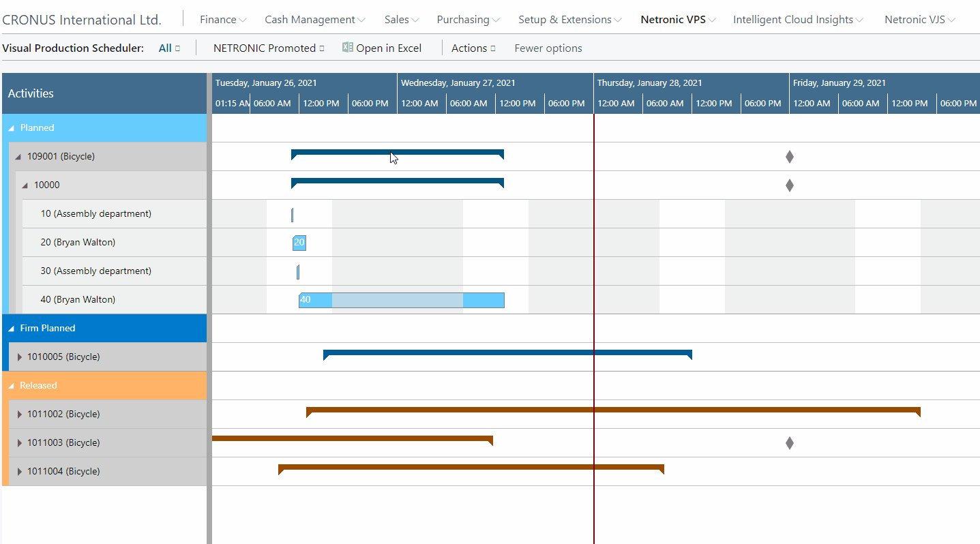
Task: Click the milestone diamond on the 109001 row
Action: [x=789, y=156]
